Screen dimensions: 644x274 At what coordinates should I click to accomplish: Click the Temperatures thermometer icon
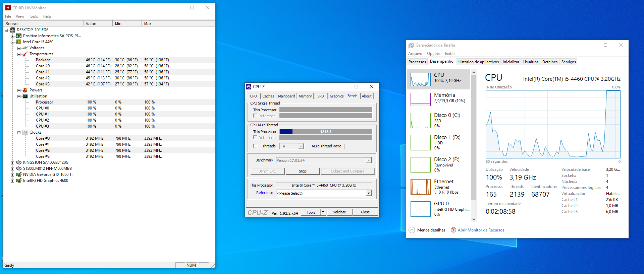(x=25, y=54)
